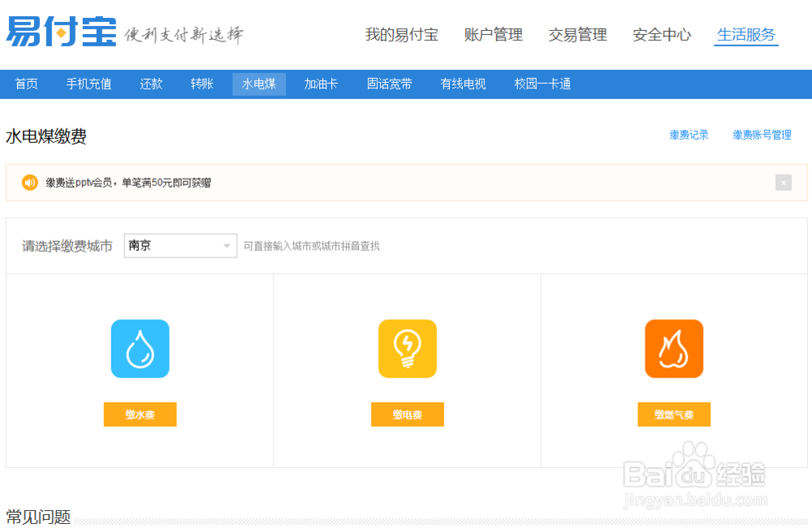Switch to the 有线电视 tab
The width and height of the screenshot is (812, 528).
pos(463,84)
